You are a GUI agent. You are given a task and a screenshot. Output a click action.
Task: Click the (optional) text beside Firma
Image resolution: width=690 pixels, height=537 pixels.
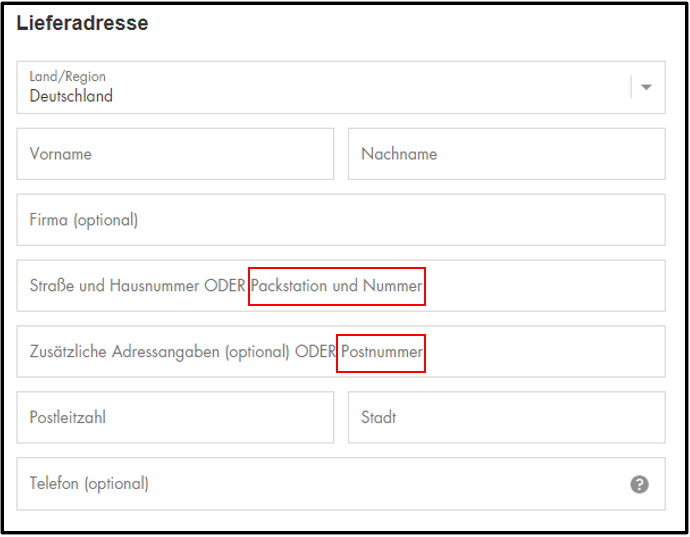[106, 220]
